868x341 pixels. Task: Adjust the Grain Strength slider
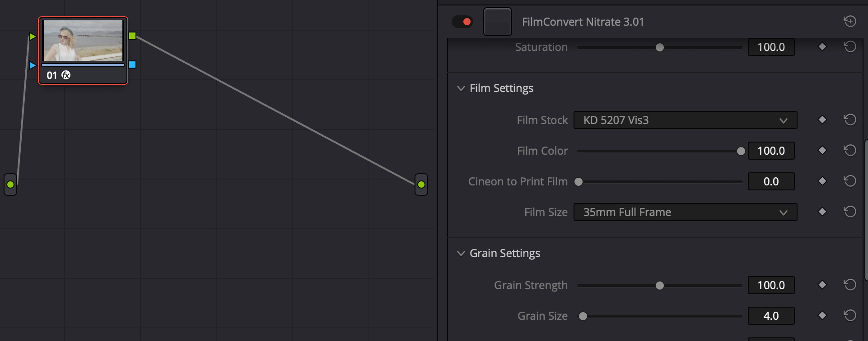659,286
